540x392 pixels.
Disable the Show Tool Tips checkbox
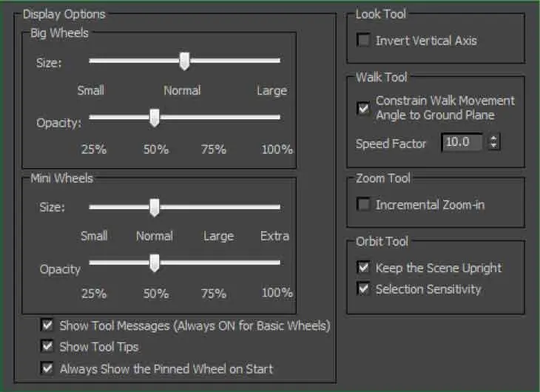(x=47, y=346)
